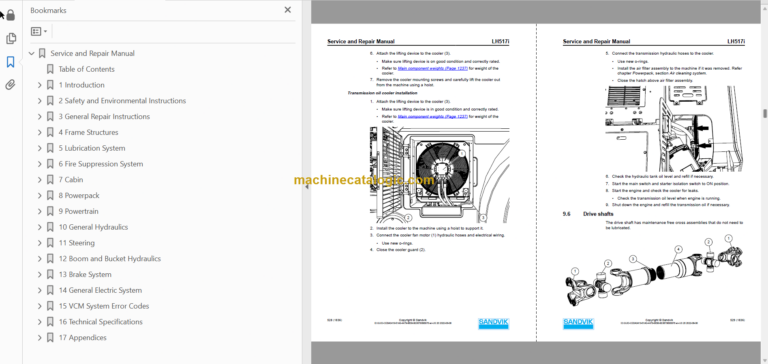Click the lock security icon
Viewport: 768px width, 364px height.
(11, 15)
